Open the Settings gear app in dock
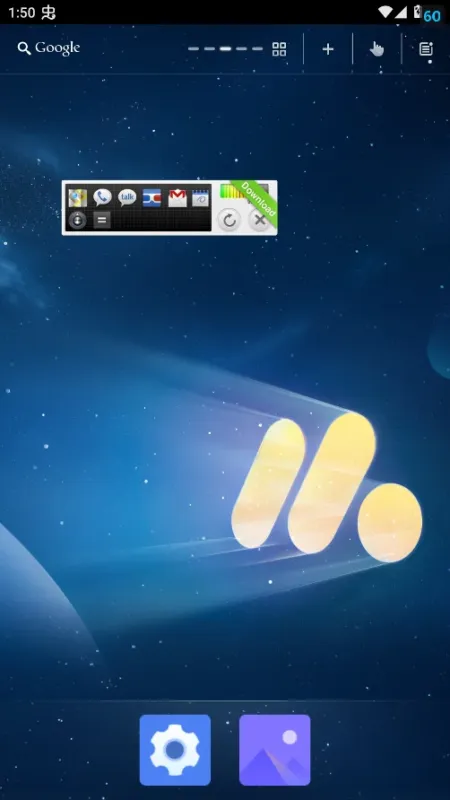The height and width of the screenshot is (800, 450). point(175,750)
